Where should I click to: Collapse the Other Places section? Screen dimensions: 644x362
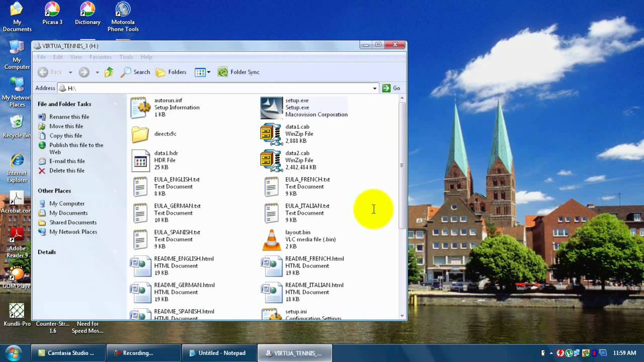[x=115, y=191]
